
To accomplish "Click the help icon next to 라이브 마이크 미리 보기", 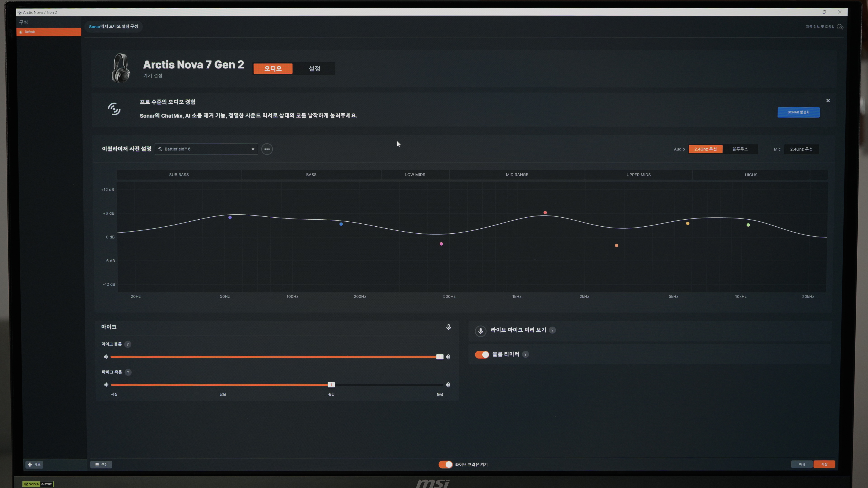I will click(552, 330).
